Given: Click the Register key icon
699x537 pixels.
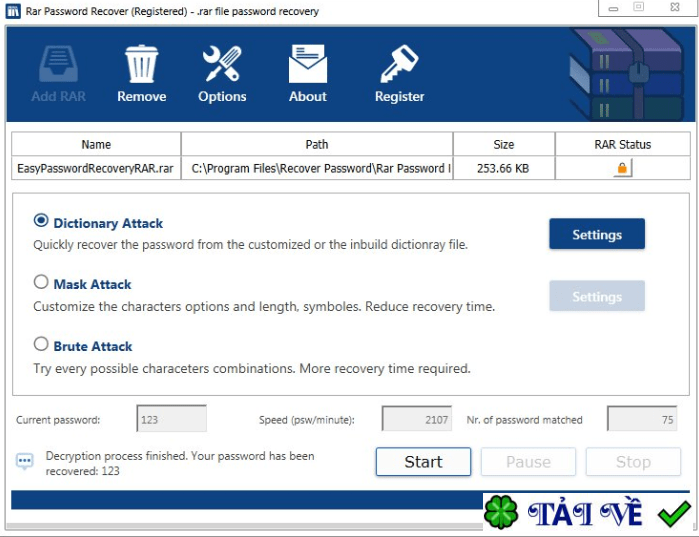Looking at the screenshot, I should point(399,64).
